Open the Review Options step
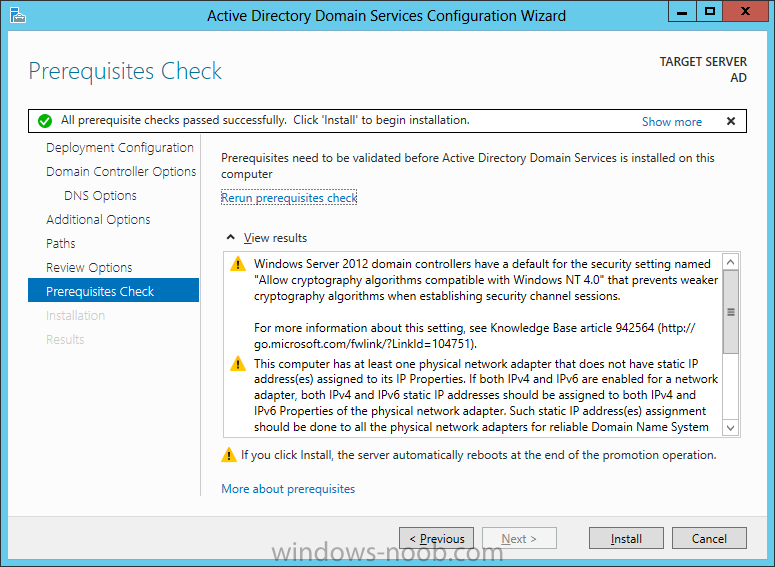 pos(89,267)
